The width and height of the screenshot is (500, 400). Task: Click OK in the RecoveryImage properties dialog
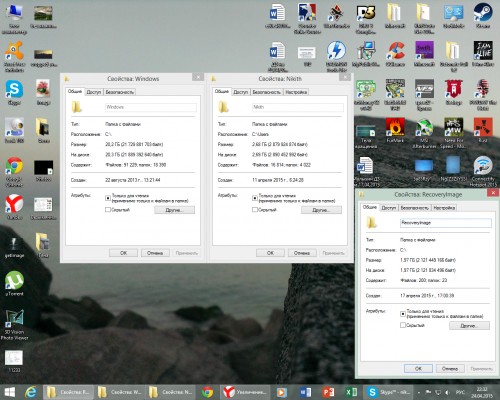[418, 369]
